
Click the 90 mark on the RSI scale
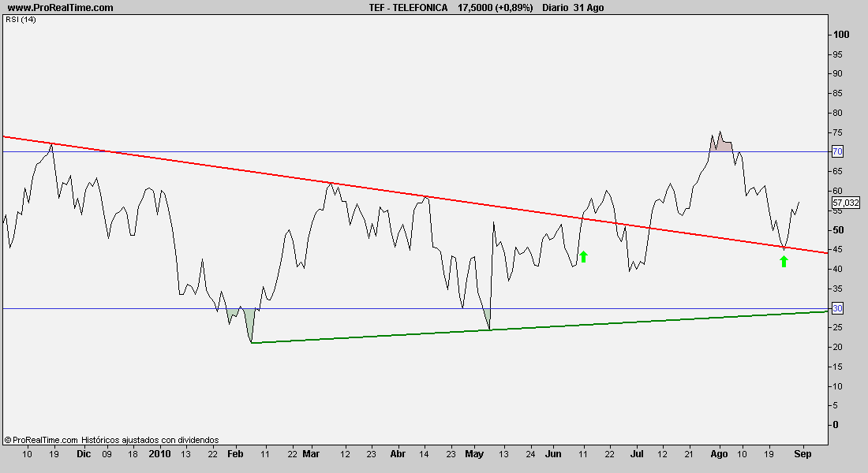tap(837, 73)
